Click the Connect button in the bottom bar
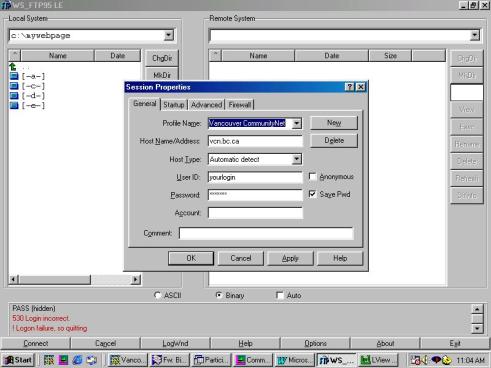Image resolution: width=491 pixels, height=368 pixels. (36, 343)
